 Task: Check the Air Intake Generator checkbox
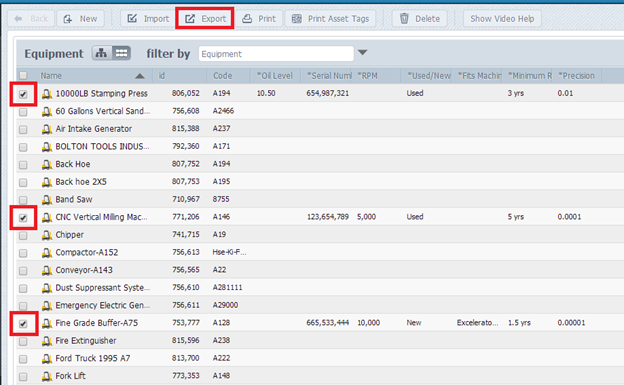[x=23, y=129]
